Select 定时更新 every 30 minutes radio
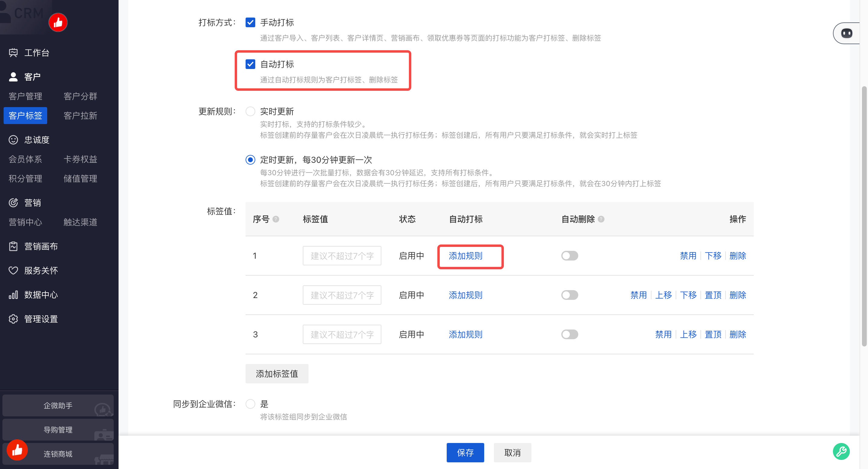 tap(250, 159)
